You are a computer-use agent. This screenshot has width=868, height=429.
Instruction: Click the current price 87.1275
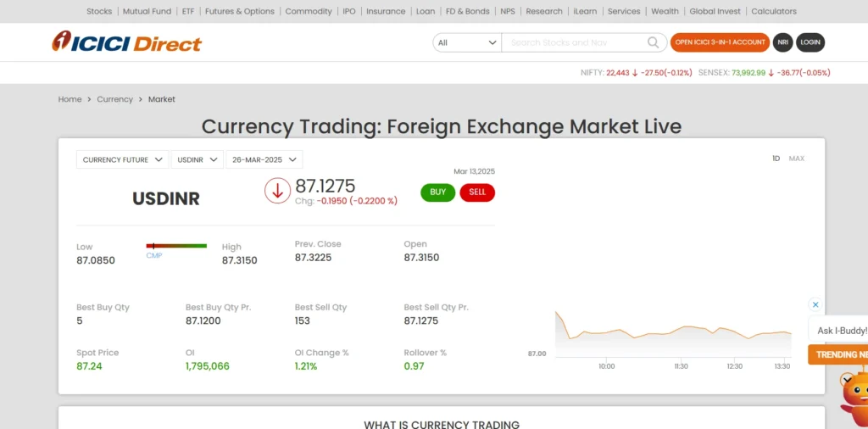click(325, 186)
